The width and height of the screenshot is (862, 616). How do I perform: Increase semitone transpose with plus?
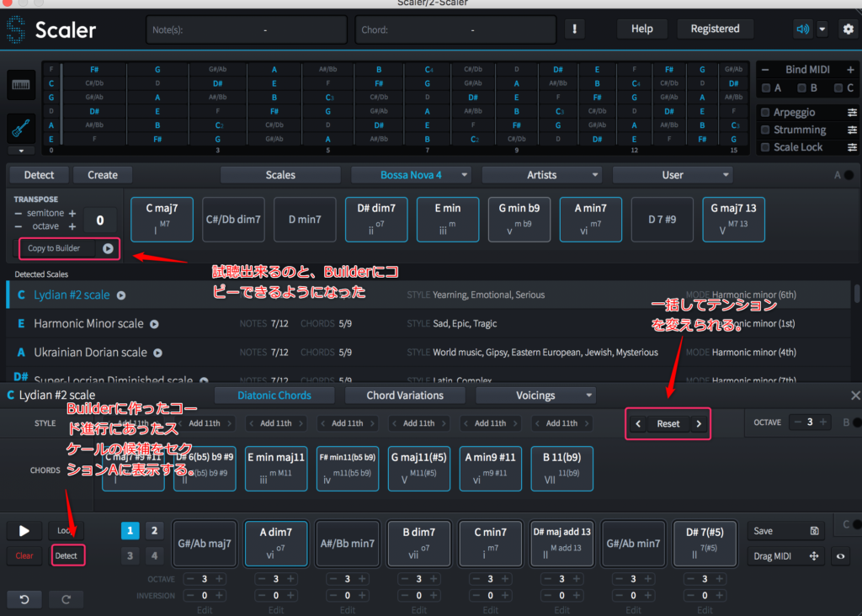click(x=72, y=214)
